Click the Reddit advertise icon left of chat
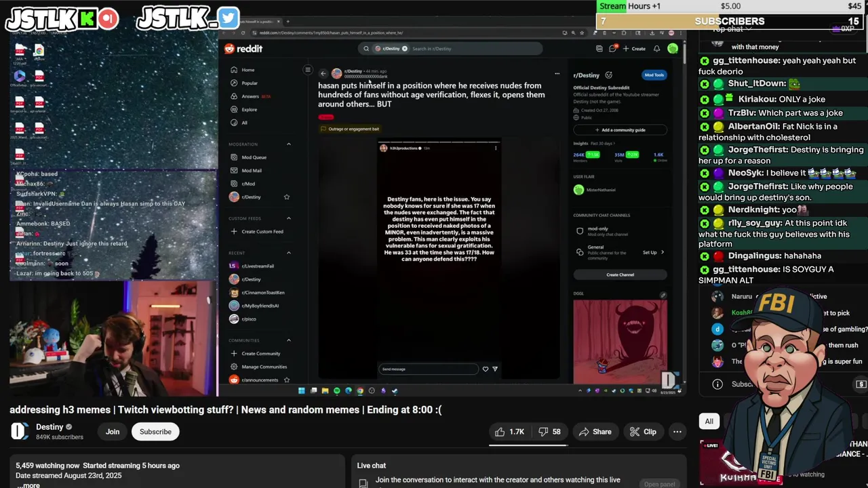 [x=599, y=49]
